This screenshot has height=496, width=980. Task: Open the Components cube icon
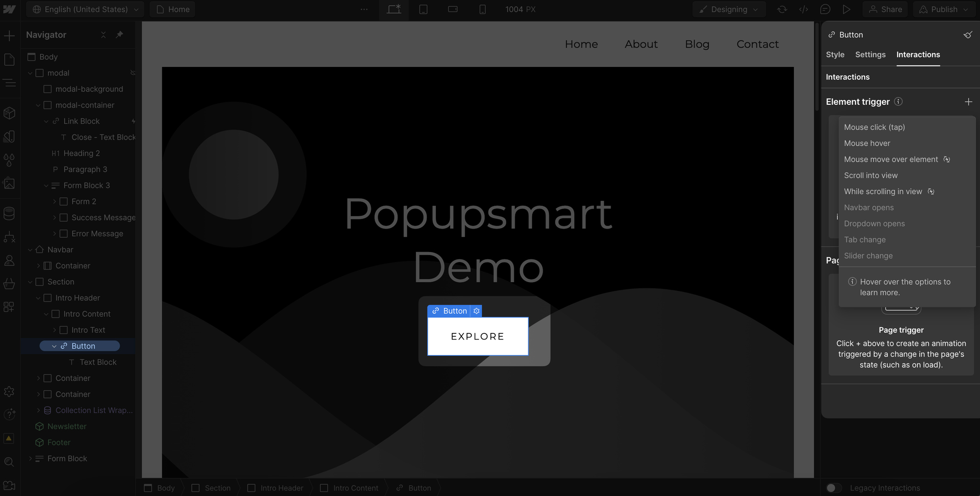tap(9, 113)
